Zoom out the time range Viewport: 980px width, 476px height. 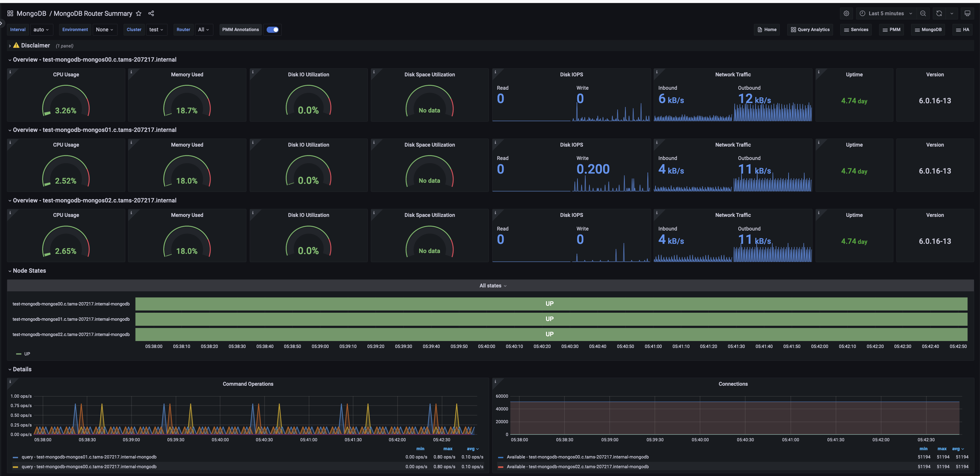(x=923, y=13)
